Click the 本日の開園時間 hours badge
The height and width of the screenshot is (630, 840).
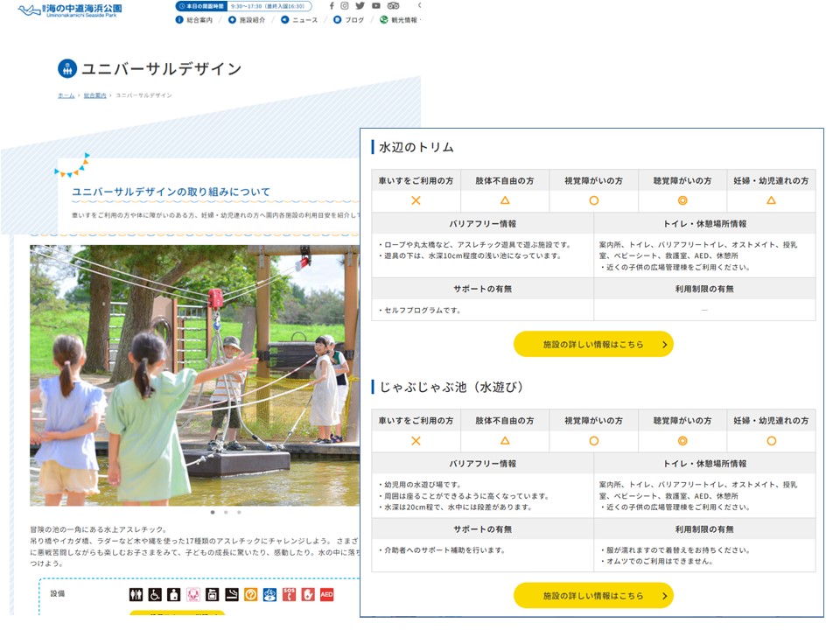point(201,6)
